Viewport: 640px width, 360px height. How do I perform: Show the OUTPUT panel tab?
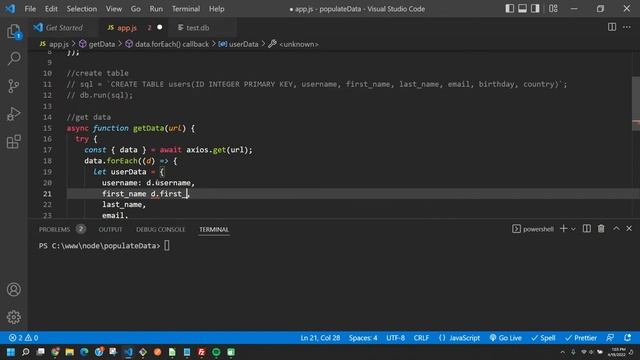click(110, 229)
